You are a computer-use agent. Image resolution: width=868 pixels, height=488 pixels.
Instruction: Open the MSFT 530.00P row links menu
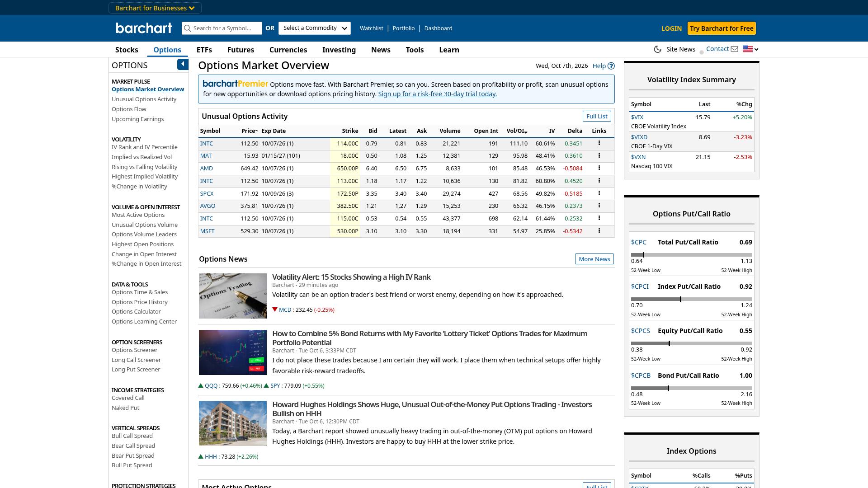click(x=599, y=231)
